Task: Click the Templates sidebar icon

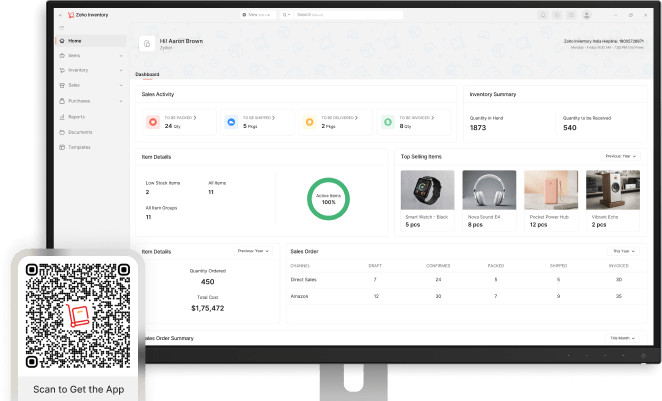Action: tap(62, 147)
